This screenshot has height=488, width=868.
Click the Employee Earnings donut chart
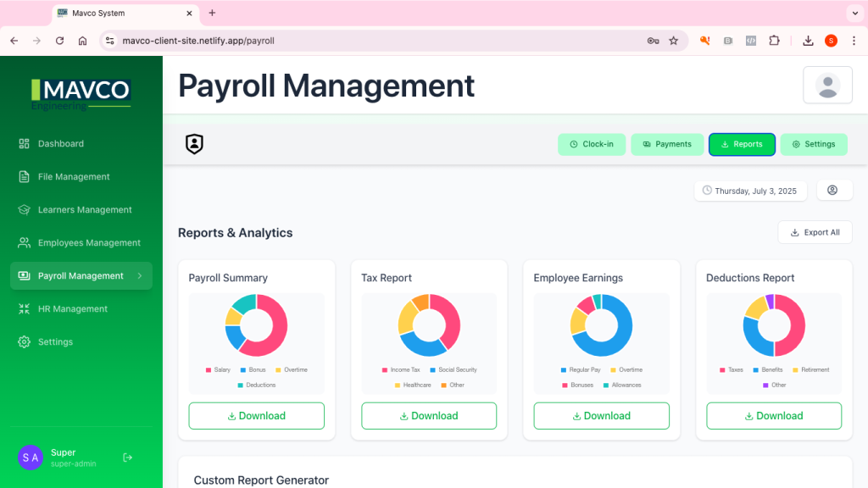(601, 325)
